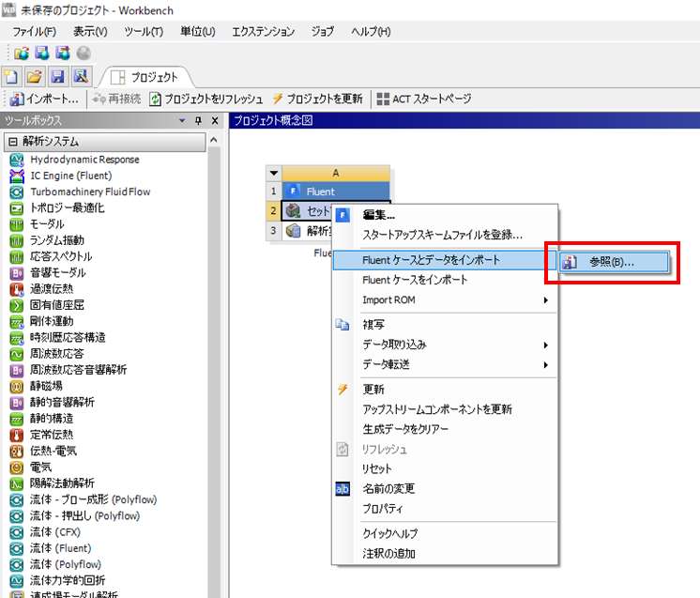Open the Toolbox (ツールボックス) panel dropdown arrow
This screenshot has width=700, height=598.
click(x=182, y=120)
